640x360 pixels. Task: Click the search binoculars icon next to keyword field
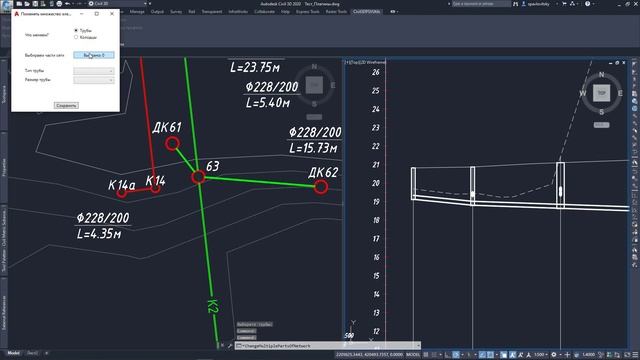click(515, 4)
